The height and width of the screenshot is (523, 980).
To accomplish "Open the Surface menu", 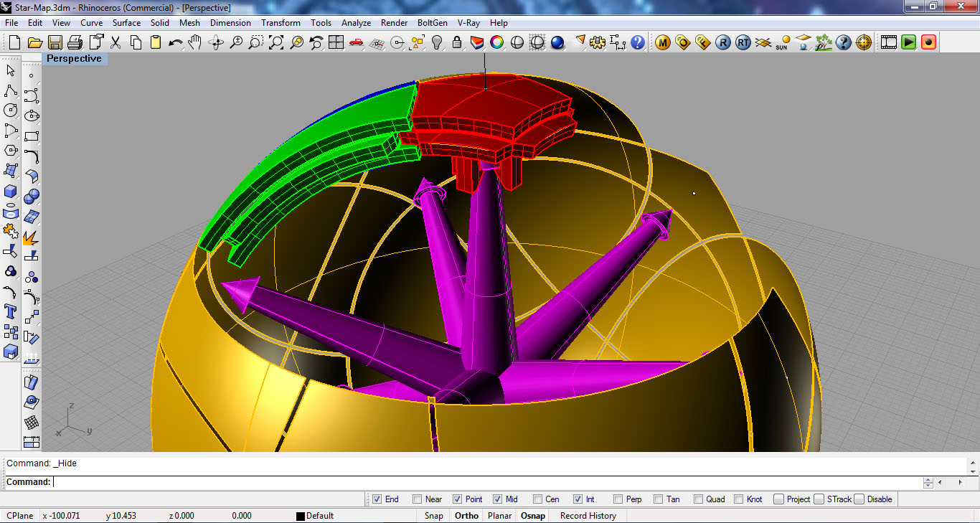I will 126,23.
